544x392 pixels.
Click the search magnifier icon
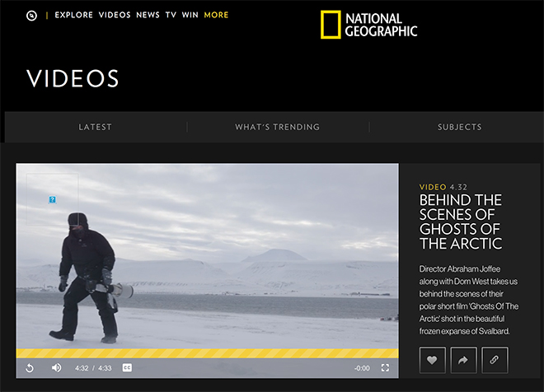coord(31,16)
